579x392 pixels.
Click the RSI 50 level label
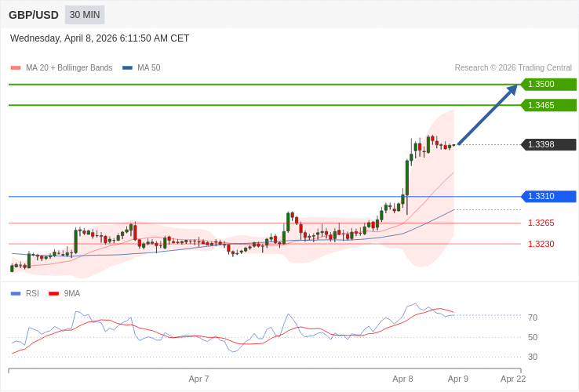point(533,337)
